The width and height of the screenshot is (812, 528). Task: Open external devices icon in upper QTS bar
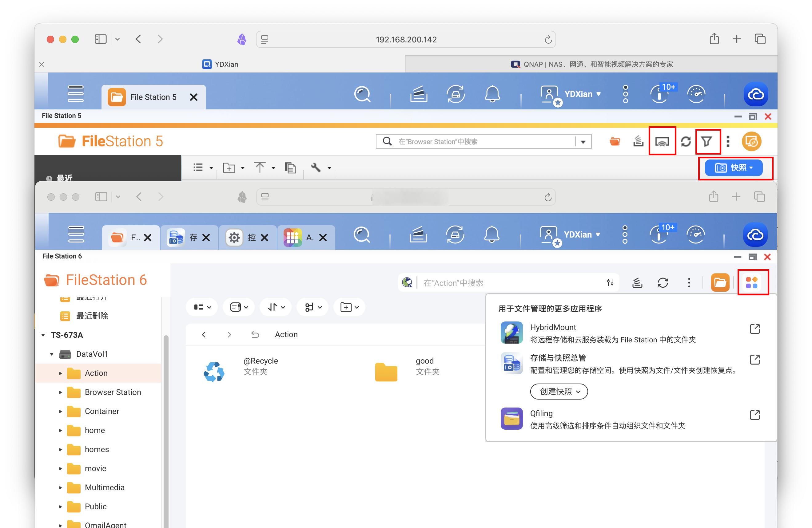(x=456, y=94)
